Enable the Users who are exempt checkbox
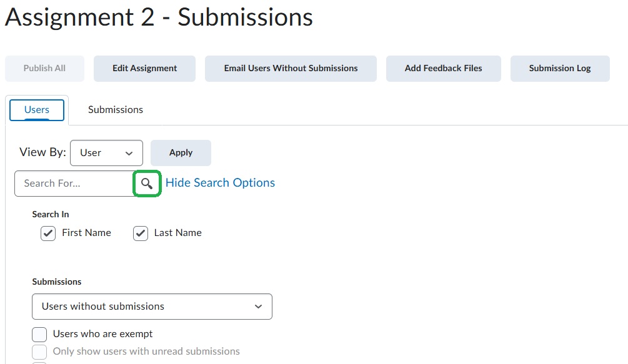The width and height of the screenshot is (628, 364). pos(39,334)
